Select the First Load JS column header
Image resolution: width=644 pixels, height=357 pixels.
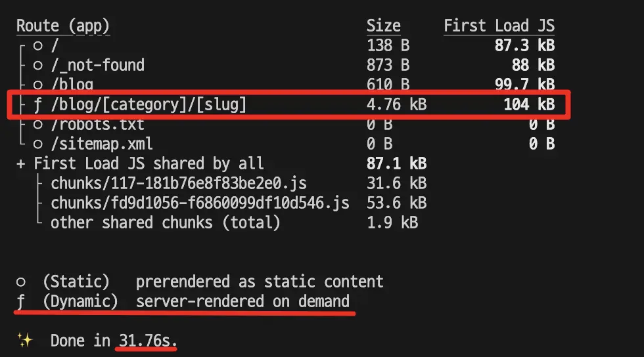click(x=499, y=26)
